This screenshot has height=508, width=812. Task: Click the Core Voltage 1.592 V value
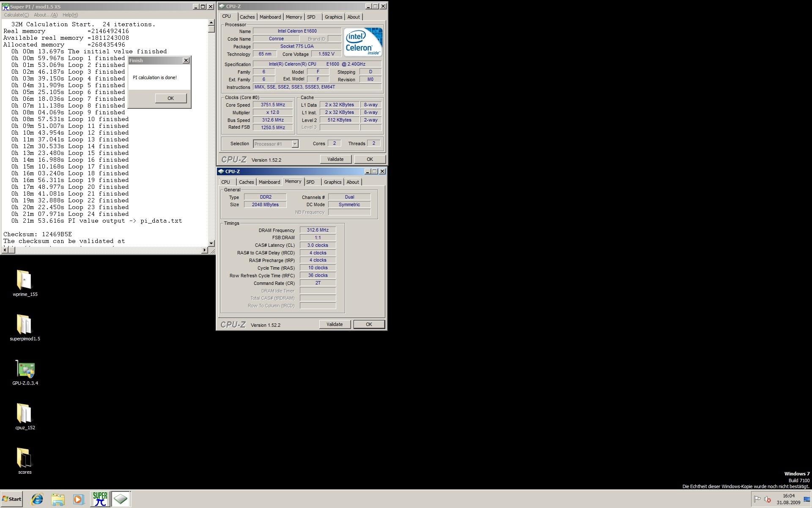pos(326,54)
